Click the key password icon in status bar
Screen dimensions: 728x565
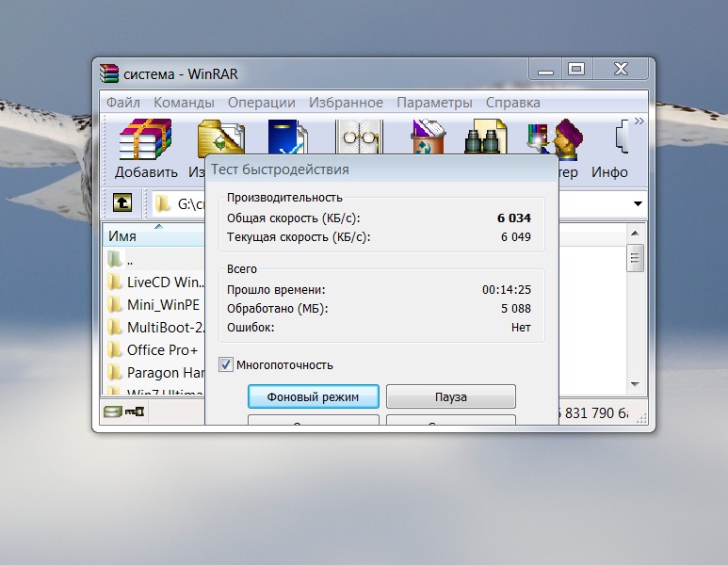point(135,412)
